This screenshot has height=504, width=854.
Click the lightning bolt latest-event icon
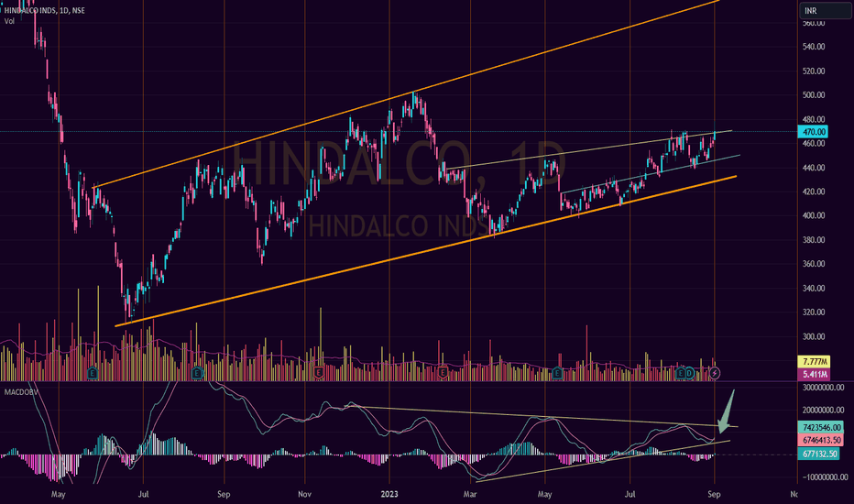coord(715,373)
